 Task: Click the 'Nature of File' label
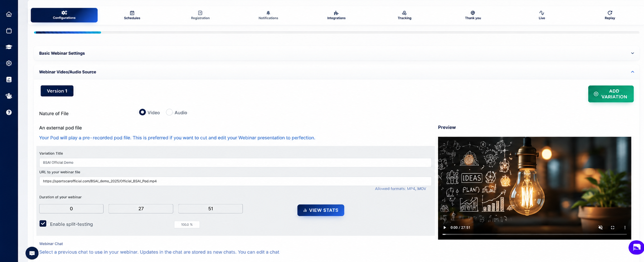54,113
